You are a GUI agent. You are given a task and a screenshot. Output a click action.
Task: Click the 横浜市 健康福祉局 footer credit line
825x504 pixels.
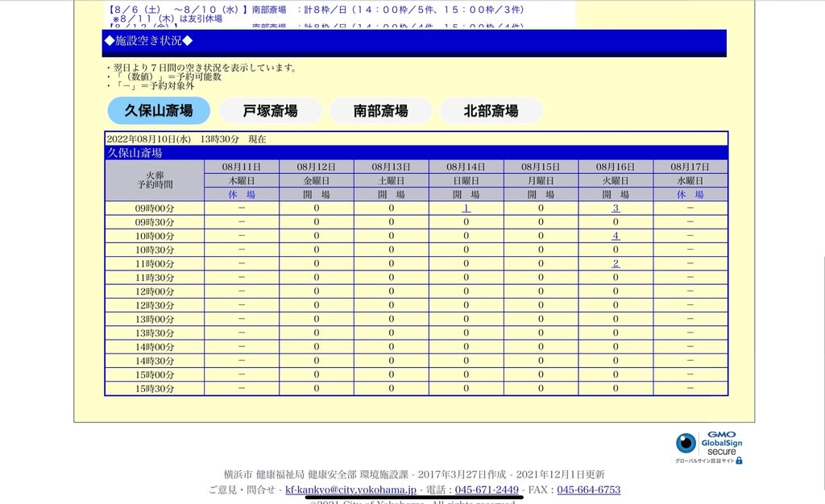(414, 474)
